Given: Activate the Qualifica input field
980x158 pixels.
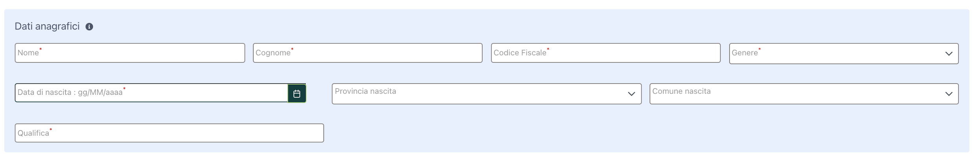Looking at the screenshot, I should 169,133.
